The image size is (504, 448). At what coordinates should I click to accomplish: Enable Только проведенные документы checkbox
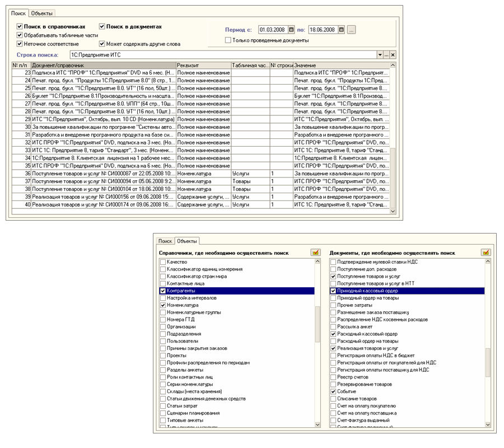[228, 40]
